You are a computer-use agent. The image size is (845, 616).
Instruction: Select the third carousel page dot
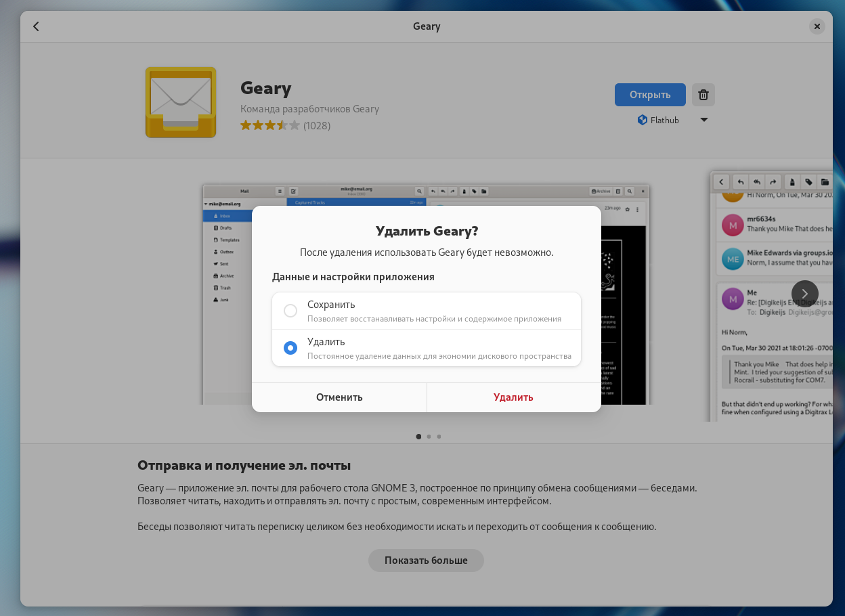(439, 437)
